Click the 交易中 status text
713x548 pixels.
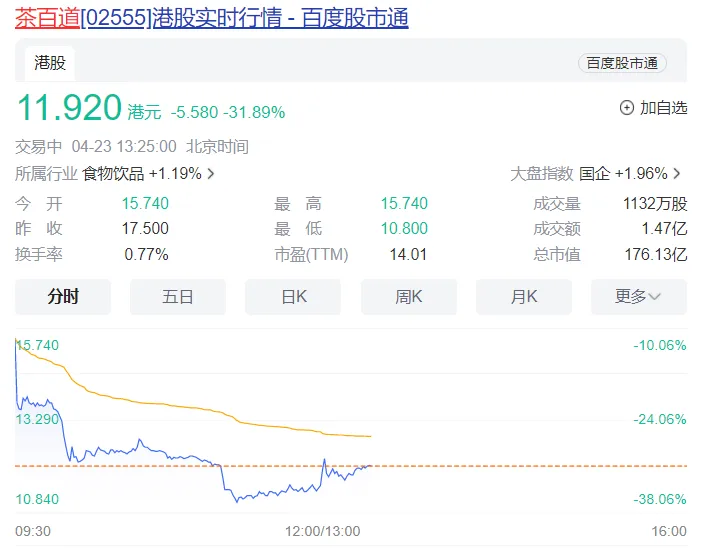point(39,147)
